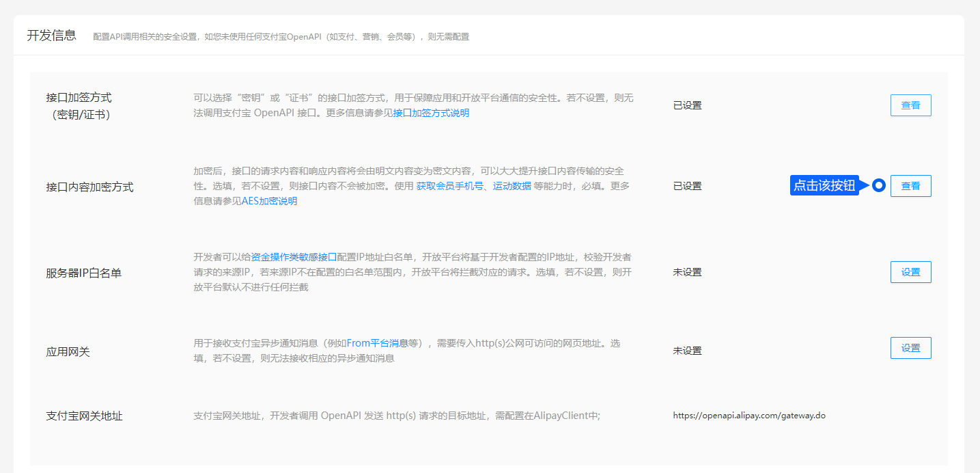
Task: Click 查看 for 接口内容加密方式 row
Action: click(x=910, y=186)
